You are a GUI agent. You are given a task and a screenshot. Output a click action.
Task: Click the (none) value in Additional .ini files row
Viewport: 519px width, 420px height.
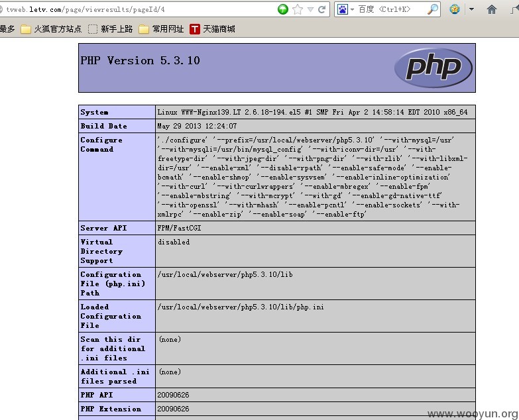[x=170, y=372]
